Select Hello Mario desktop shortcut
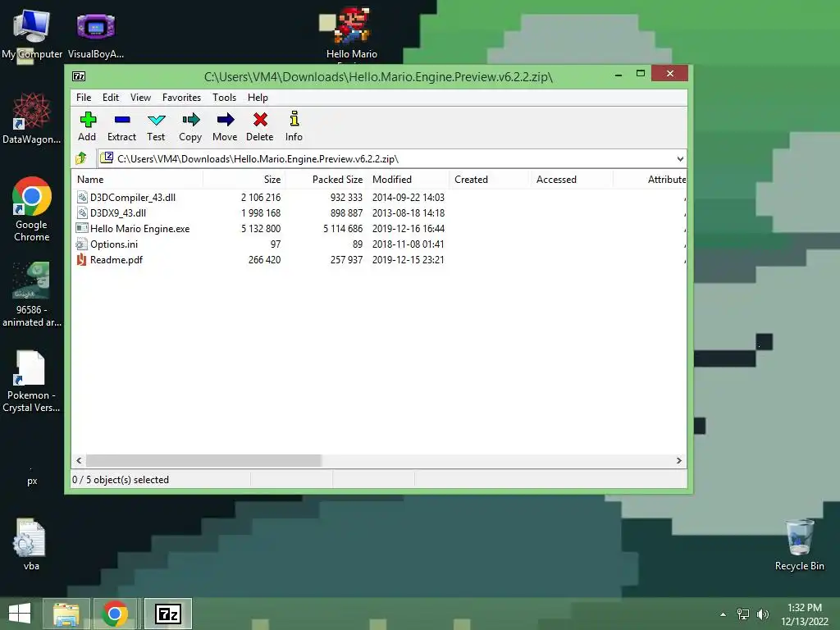 click(351, 33)
